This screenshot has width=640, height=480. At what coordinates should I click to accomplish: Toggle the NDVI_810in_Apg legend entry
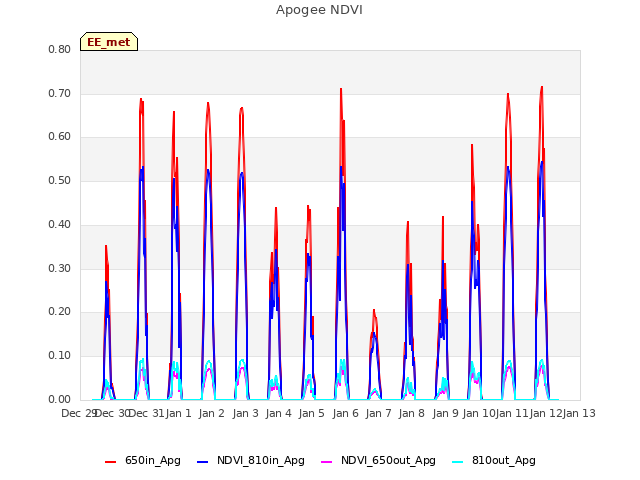pyautogui.click(x=251, y=461)
